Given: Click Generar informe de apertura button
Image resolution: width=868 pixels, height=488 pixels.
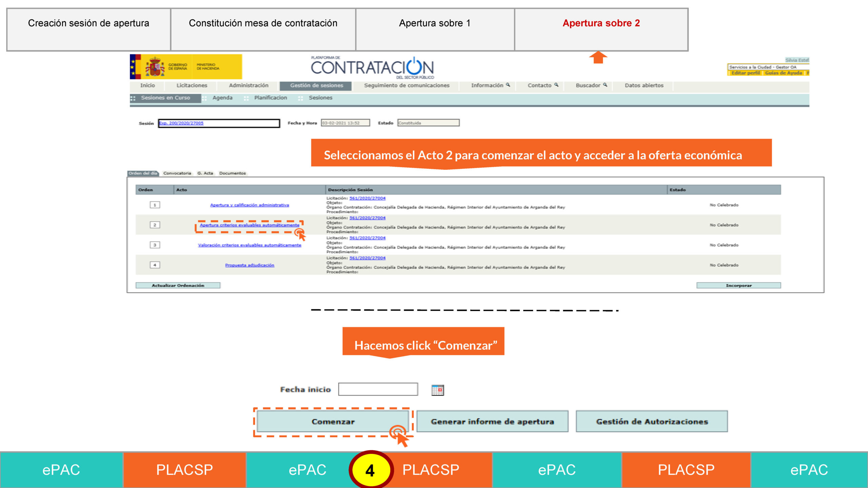Looking at the screenshot, I should 492,422.
